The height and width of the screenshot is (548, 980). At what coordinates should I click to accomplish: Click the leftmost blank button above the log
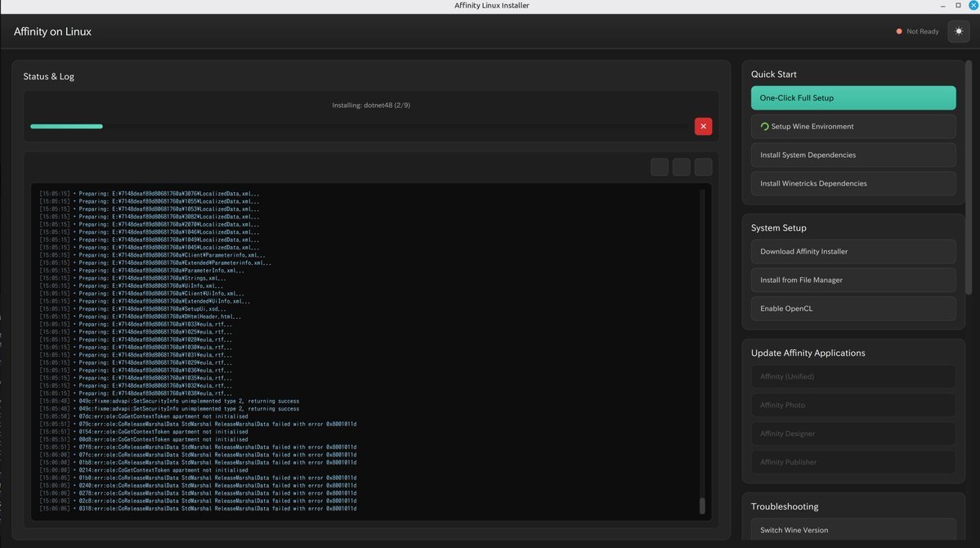tap(660, 167)
